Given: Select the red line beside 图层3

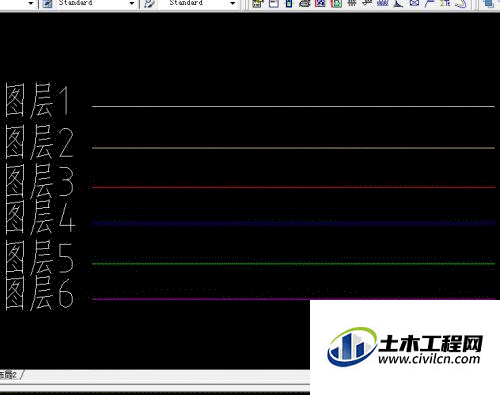Looking at the screenshot, I should tap(294, 187).
